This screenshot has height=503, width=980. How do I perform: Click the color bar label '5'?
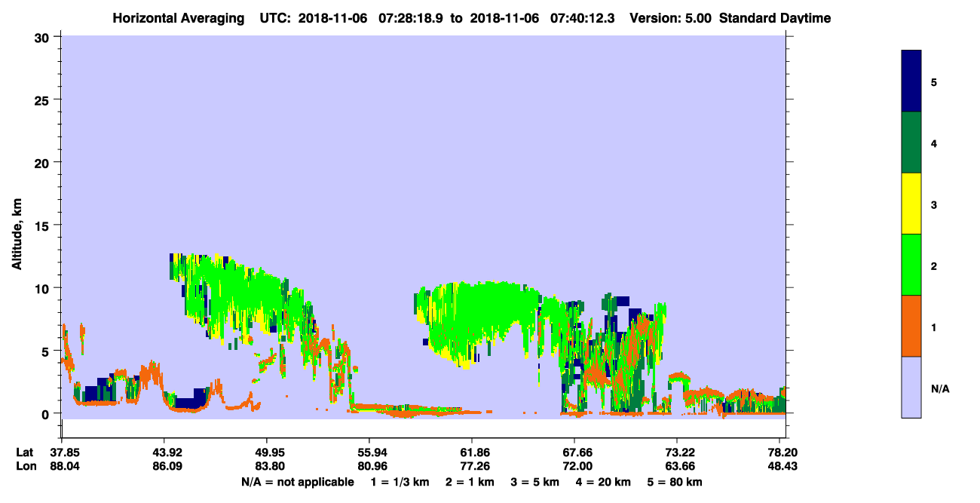point(934,82)
